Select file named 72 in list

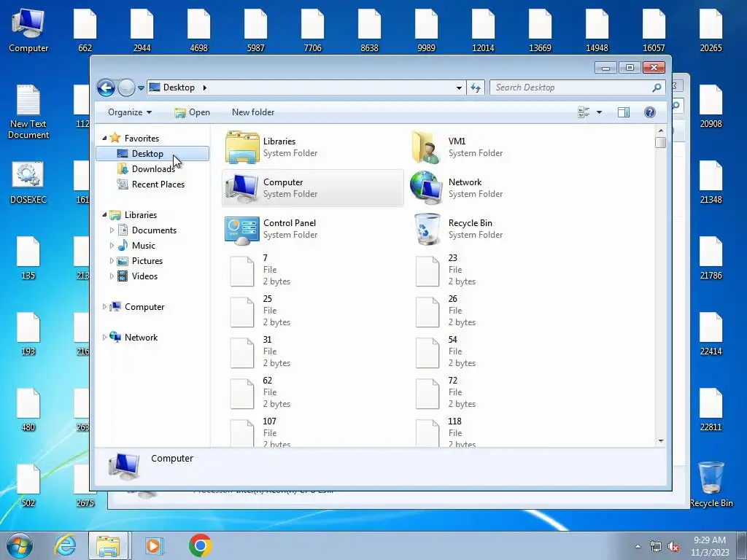coord(445,392)
